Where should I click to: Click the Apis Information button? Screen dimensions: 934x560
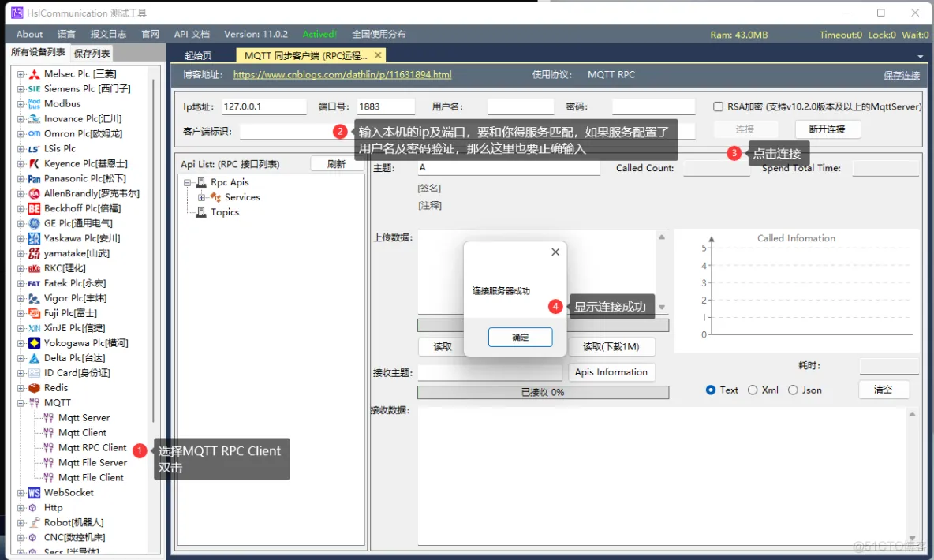(611, 371)
